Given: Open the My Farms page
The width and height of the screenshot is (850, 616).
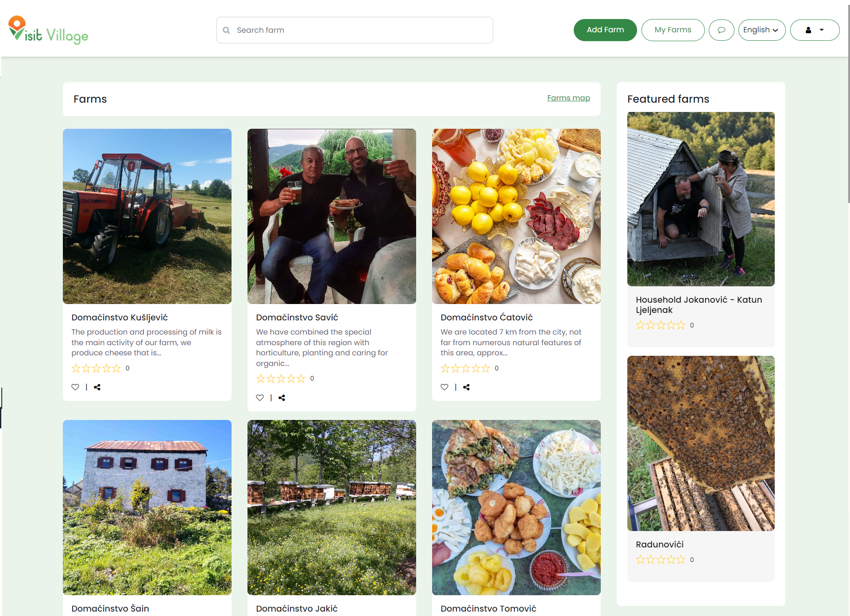Looking at the screenshot, I should [672, 30].
